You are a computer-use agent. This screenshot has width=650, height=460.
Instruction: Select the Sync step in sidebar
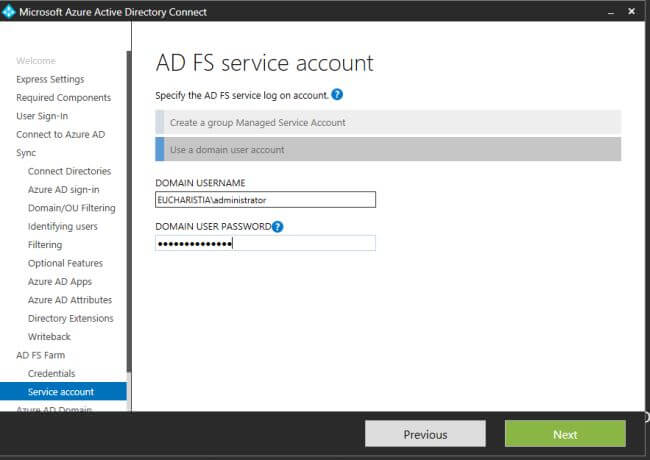point(26,153)
